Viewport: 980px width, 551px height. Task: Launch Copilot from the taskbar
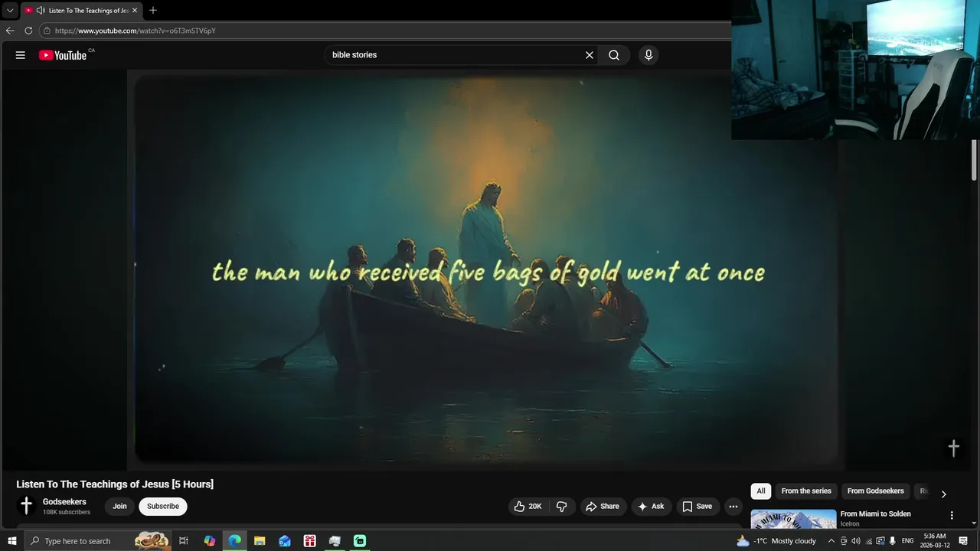tap(210, 541)
